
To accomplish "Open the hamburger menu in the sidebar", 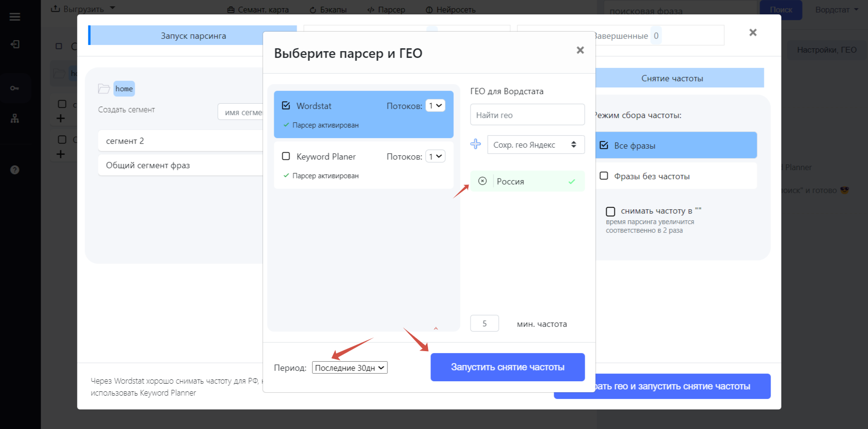I will point(15,17).
